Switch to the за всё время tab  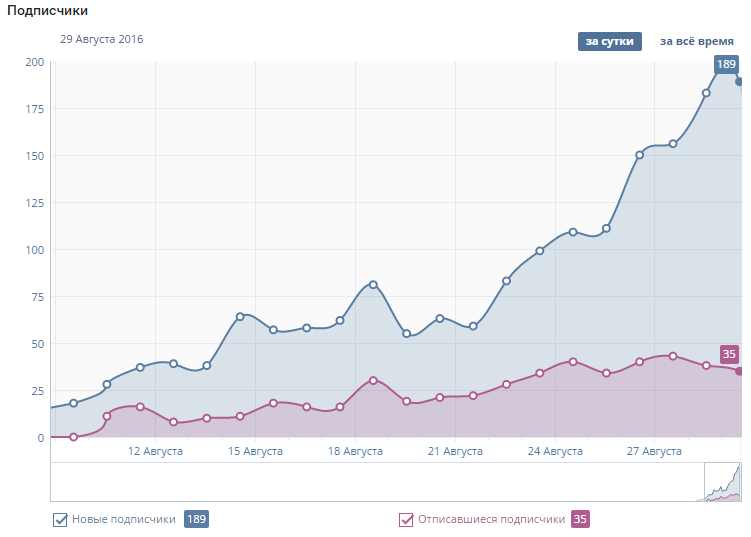[x=696, y=41]
